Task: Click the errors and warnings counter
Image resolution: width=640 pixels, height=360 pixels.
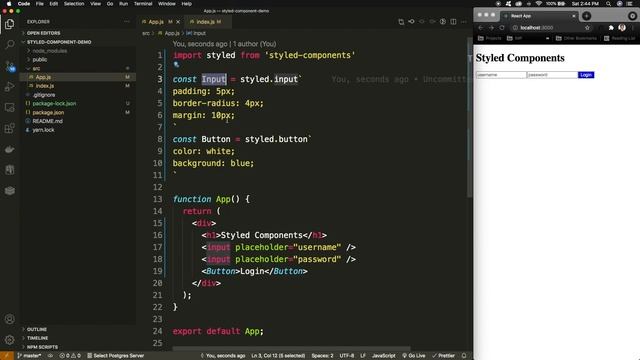Action: click(70, 356)
